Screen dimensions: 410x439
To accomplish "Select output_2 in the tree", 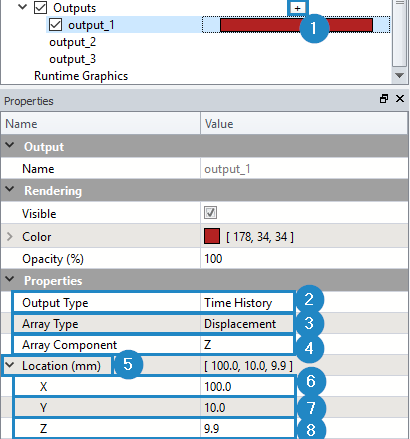I will pos(73,42).
